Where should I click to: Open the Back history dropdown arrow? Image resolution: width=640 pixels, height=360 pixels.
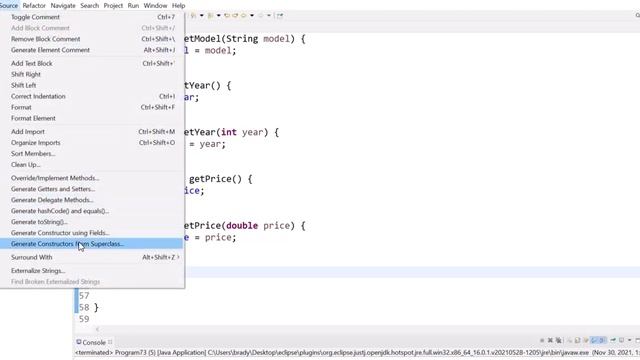coord(252,16)
